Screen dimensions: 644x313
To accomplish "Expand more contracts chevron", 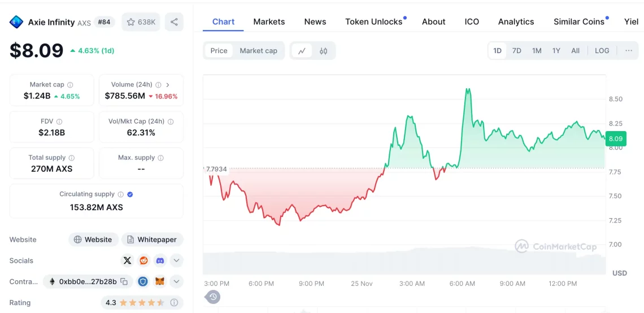I will tap(176, 282).
